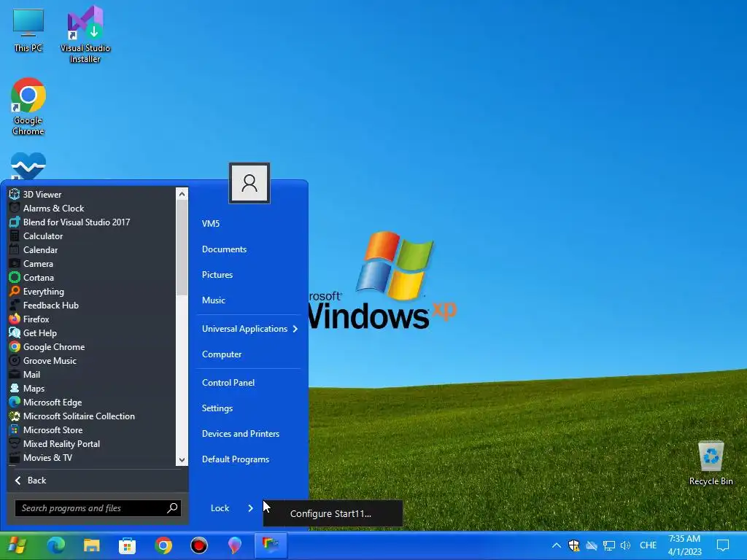This screenshot has height=560, width=747.
Task: Click the Lock button
Action: [x=220, y=508]
